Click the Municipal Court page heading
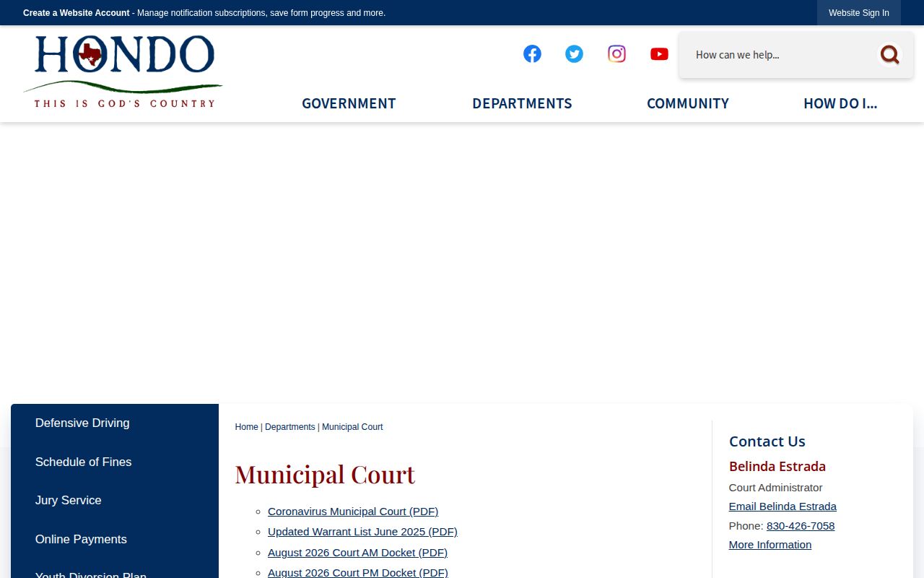Screen dimensions: 924x578 pyautogui.click(x=325, y=475)
